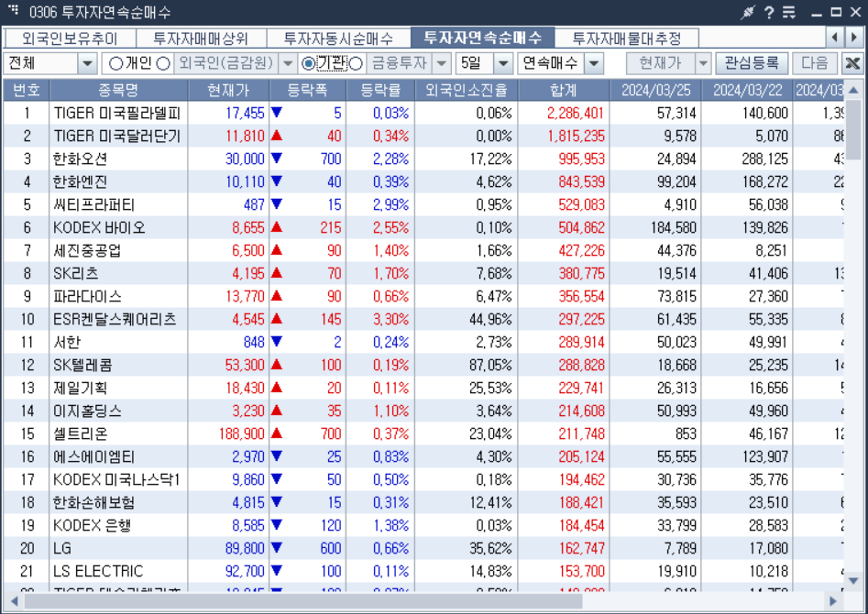Select the 파라다이스 stock name

pos(87,296)
